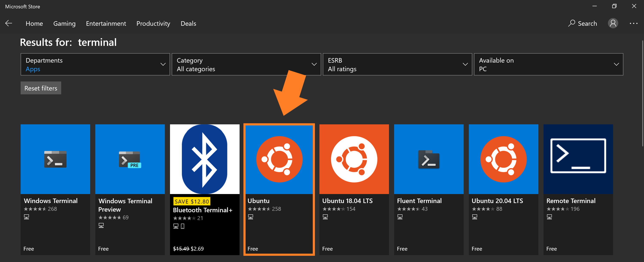Viewport: 644px width, 262px height.
Task: Click the back arrow icon
Action: (9, 23)
